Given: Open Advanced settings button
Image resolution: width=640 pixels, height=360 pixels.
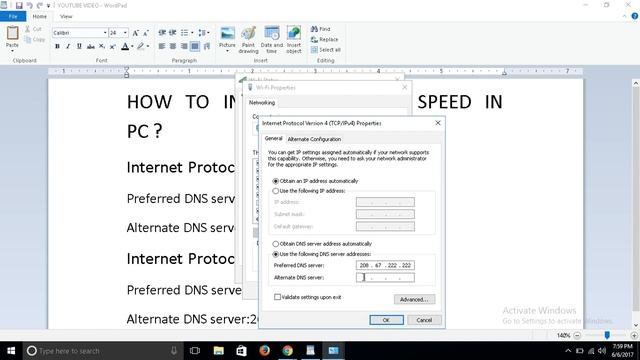Looking at the screenshot, I should (414, 300).
